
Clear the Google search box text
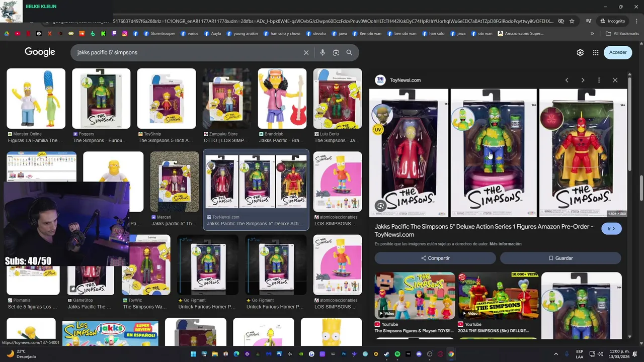(306, 52)
